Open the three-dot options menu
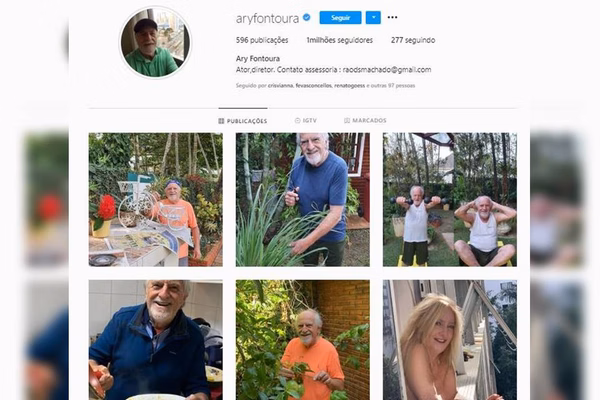Image resolution: width=600 pixels, height=400 pixels. tap(392, 17)
